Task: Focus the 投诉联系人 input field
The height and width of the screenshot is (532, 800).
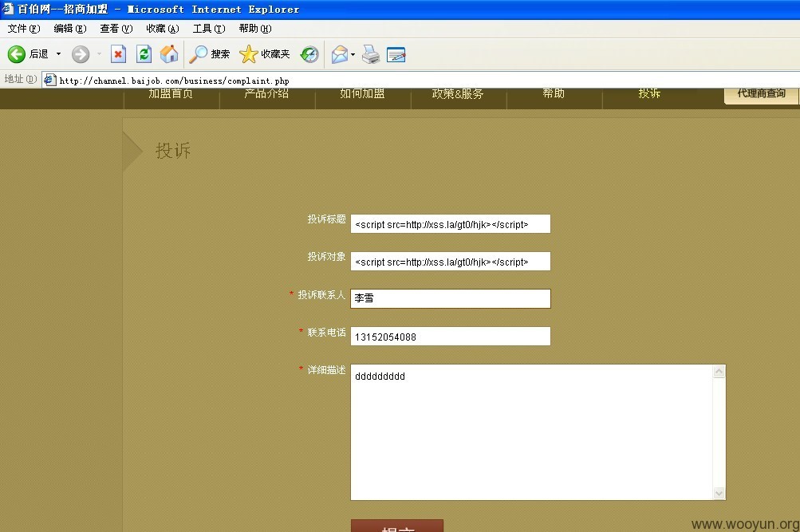Action: pos(451,298)
